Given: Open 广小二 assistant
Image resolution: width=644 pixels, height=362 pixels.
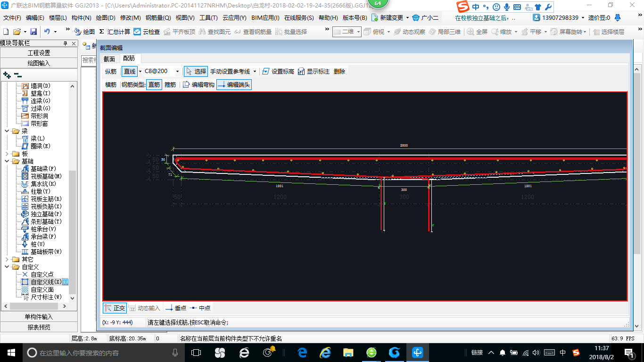Looking at the screenshot, I should pos(425,17).
